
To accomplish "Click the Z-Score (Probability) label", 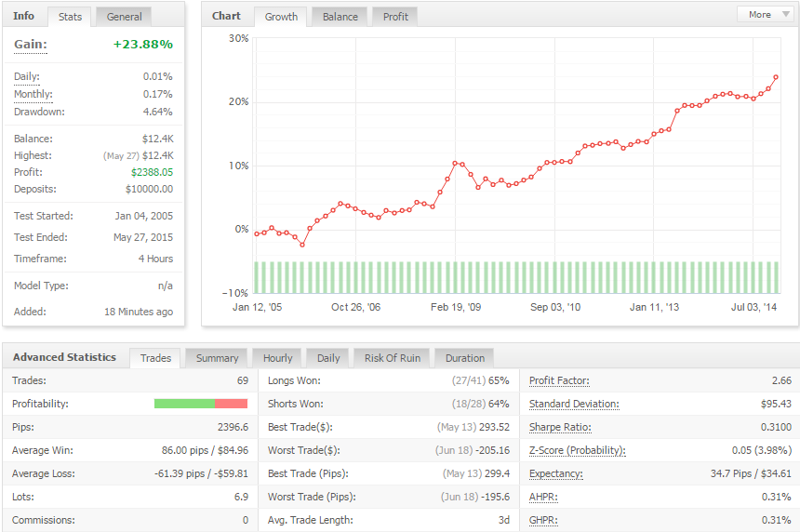I will click(577, 450).
